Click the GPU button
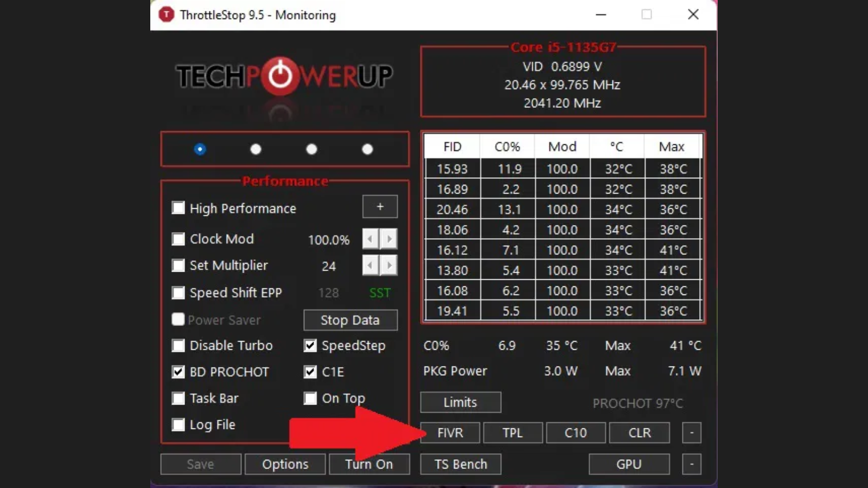This screenshot has height=488, width=868. [x=629, y=464]
